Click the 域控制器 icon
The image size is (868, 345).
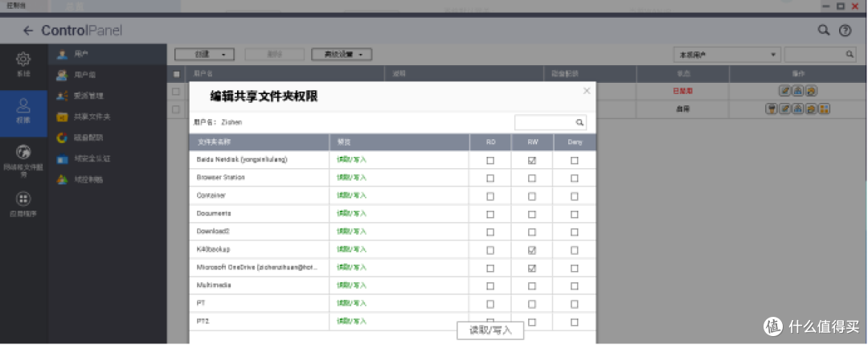(63, 180)
